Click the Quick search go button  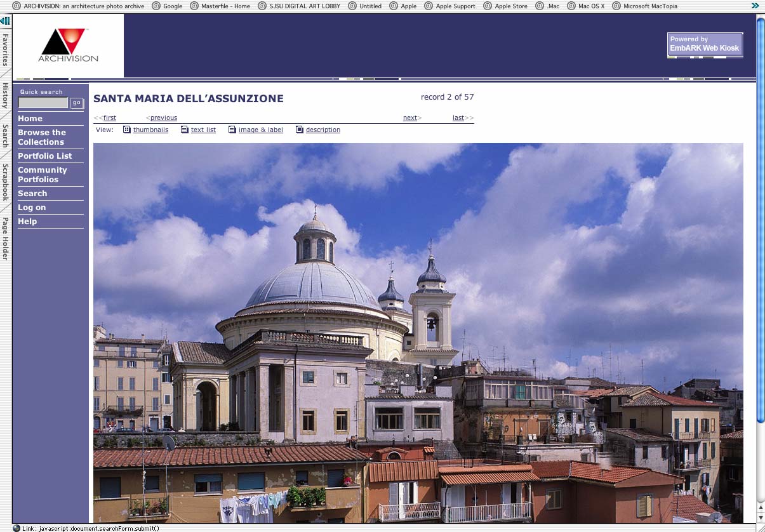click(x=77, y=103)
